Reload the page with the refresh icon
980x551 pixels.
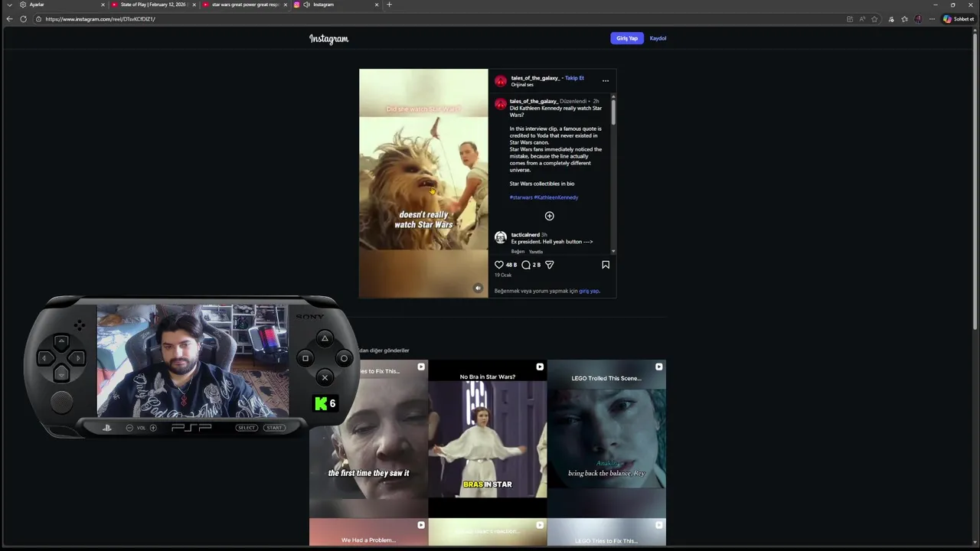point(24,19)
